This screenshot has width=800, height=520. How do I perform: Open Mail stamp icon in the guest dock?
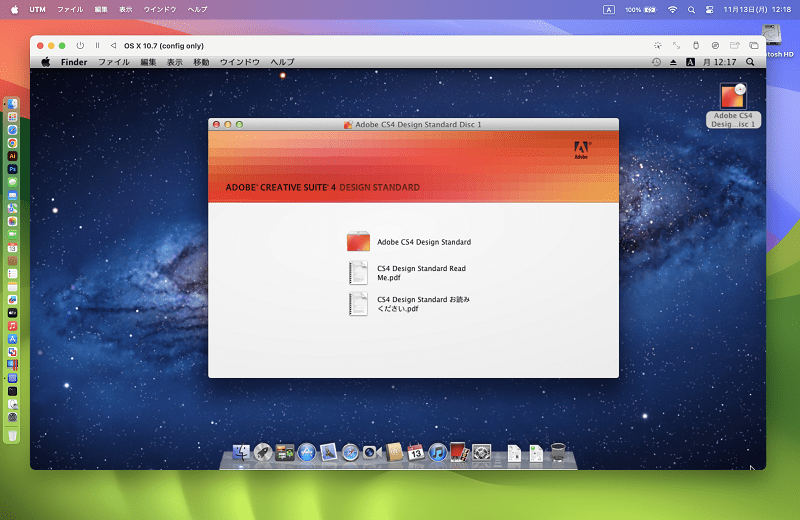point(329,452)
